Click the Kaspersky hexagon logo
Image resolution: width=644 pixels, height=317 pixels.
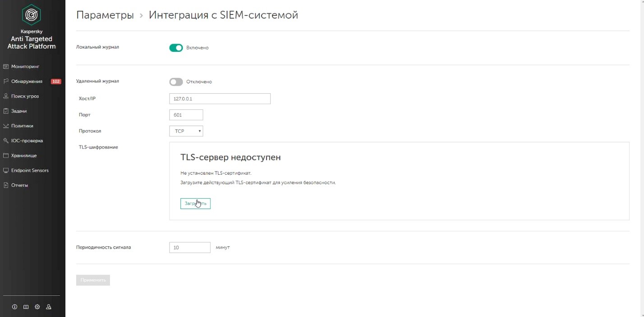pyautogui.click(x=32, y=15)
